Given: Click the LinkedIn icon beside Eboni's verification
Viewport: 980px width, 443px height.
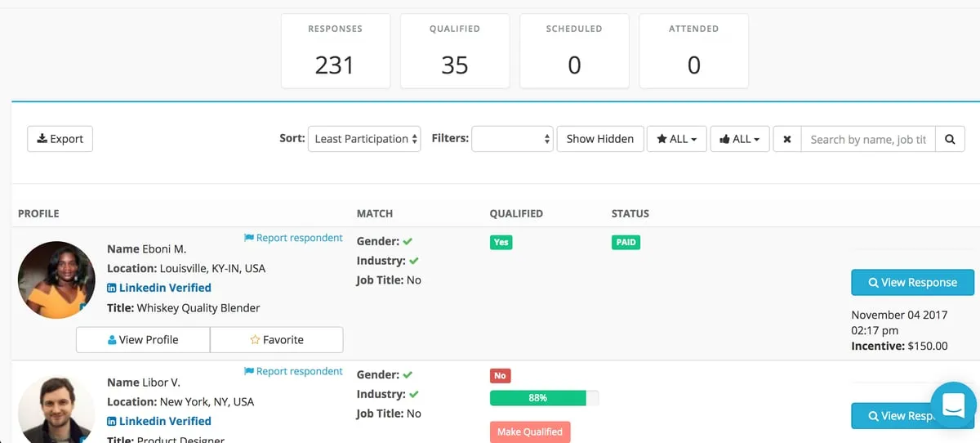Looking at the screenshot, I should [x=112, y=288].
